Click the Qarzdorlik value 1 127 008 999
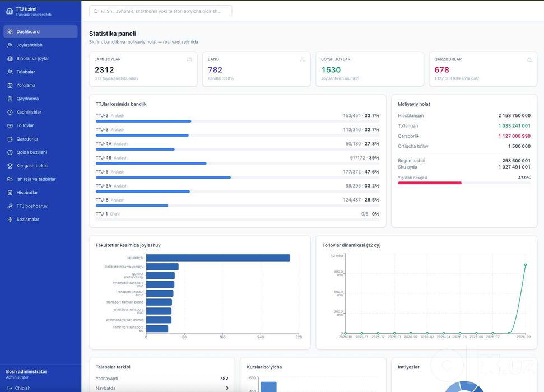Screen dimensions: 544x392 point(514,136)
